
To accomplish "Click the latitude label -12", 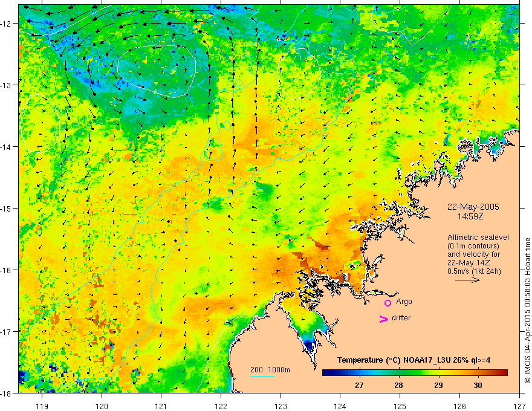I will point(7,24).
